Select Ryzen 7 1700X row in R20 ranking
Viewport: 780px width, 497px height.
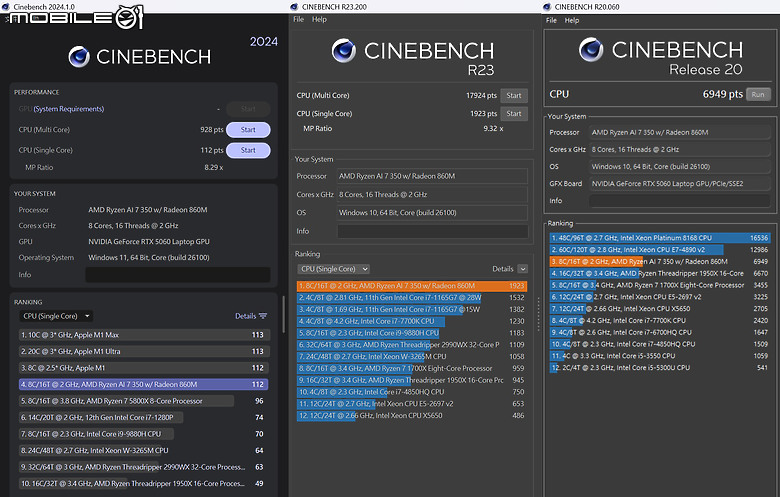pos(660,285)
